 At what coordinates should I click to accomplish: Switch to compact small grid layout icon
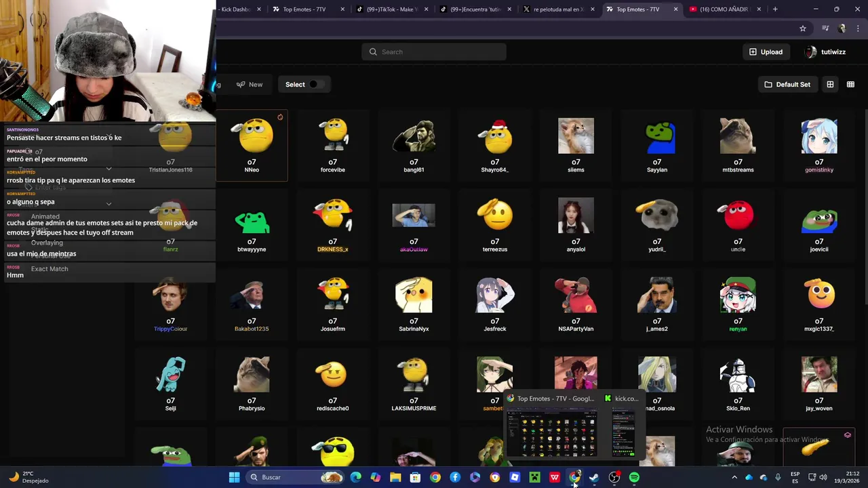(850, 85)
